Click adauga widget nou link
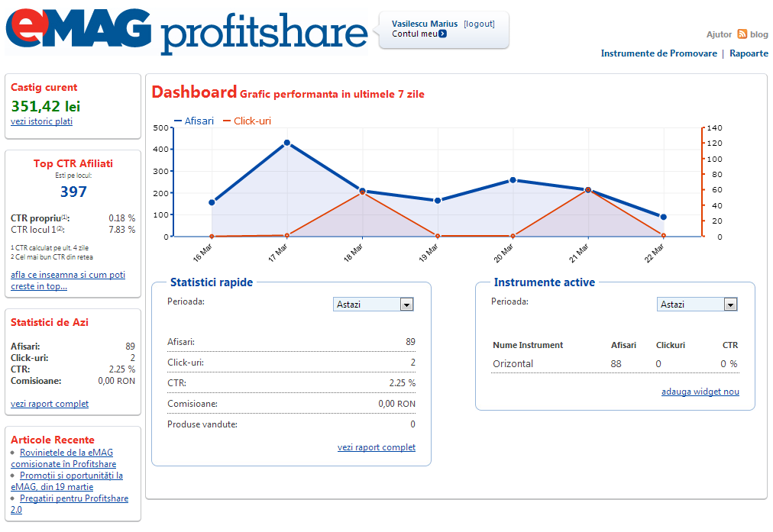 click(700, 392)
